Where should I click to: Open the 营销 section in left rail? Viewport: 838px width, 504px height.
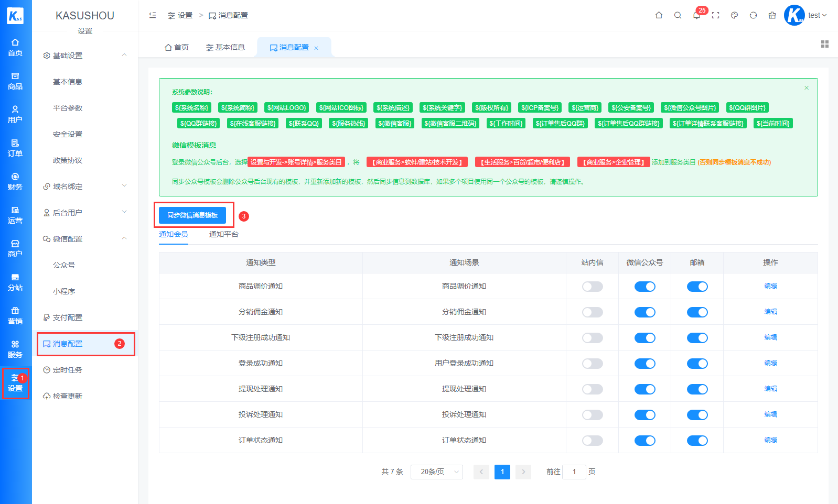pyautogui.click(x=15, y=315)
